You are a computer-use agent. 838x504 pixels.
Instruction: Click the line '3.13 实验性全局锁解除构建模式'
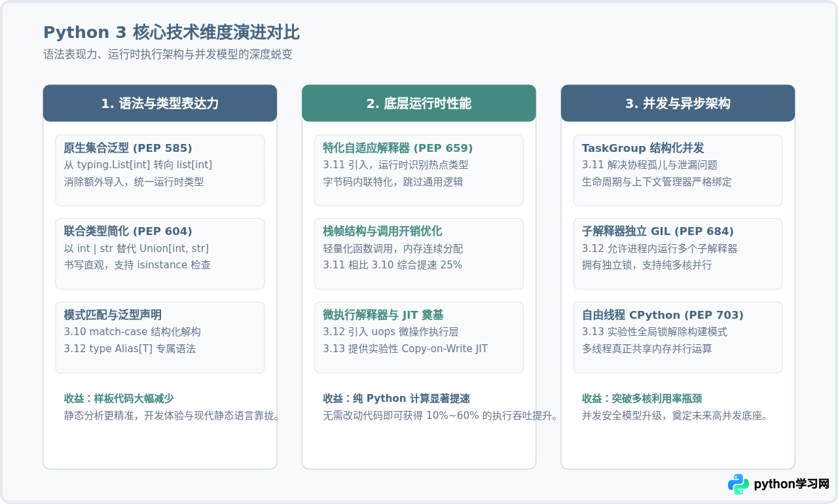(x=655, y=332)
